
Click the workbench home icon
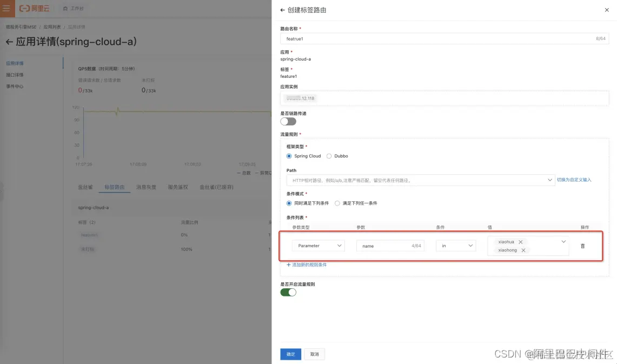65,8
